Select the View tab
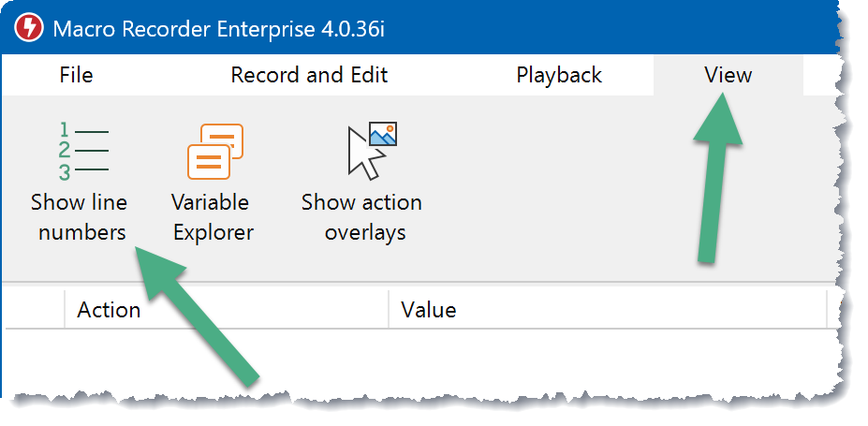The height and width of the screenshot is (426, 868). click(x=728, y=75)
